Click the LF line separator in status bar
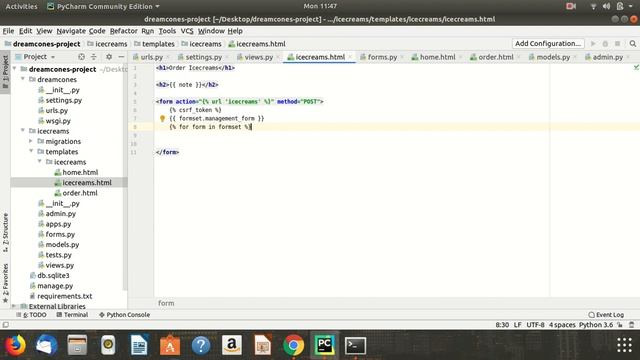This screenshot has width=640, height=360. [x=518, y=325]
